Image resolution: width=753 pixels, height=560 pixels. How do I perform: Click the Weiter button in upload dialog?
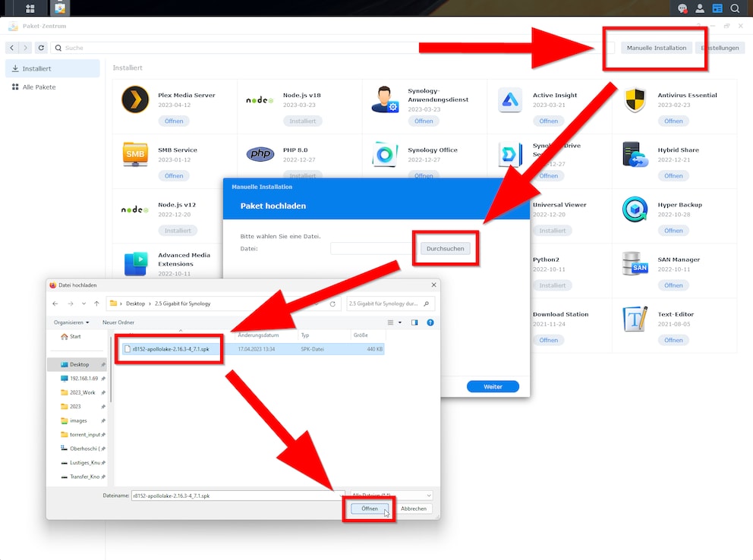(x=493, y=386)
